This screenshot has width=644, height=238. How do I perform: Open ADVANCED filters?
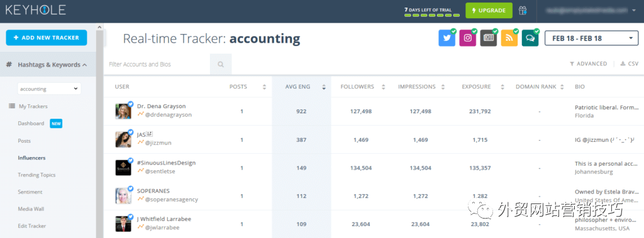[x=588, y=63]
